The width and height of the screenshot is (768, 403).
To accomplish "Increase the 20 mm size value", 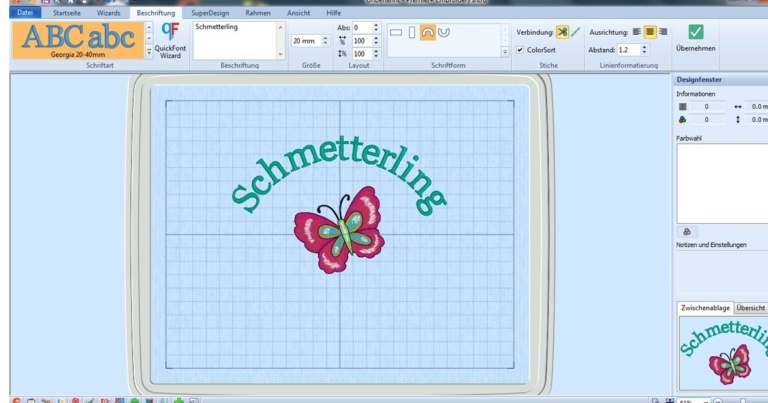I will coord(325,38).
